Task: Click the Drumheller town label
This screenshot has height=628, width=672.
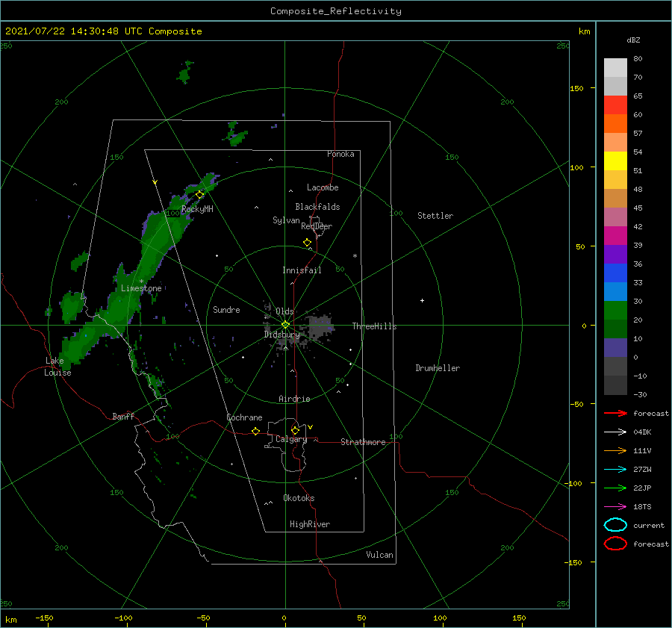Action: point(438,368)
